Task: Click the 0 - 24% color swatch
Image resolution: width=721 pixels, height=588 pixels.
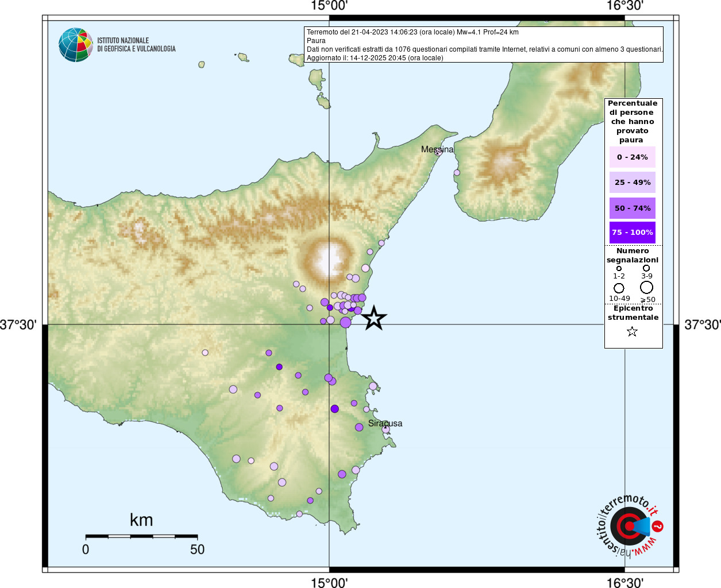Action: point(632,157)
